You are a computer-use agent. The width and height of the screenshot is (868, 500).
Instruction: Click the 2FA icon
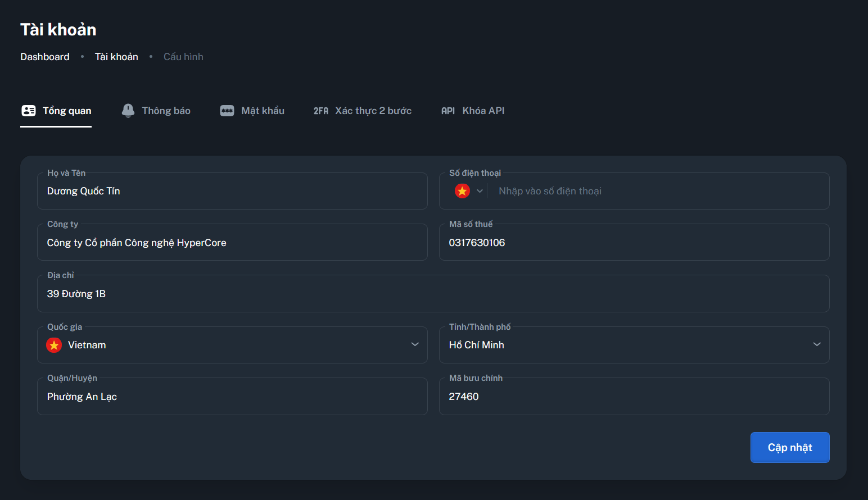tap(321, 111)
